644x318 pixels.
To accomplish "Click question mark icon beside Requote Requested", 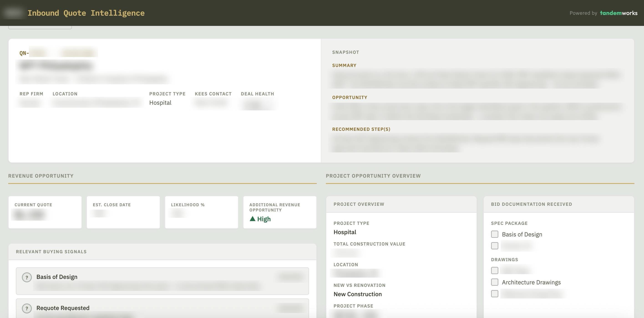I will [x=27, y=308].
